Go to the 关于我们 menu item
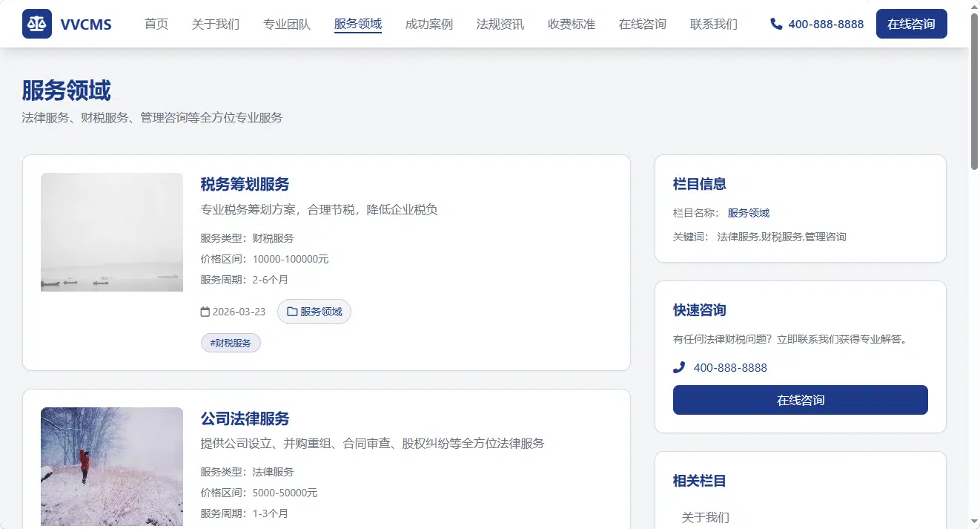This screenshot has height=529, width=980. (x=216, y=24)
